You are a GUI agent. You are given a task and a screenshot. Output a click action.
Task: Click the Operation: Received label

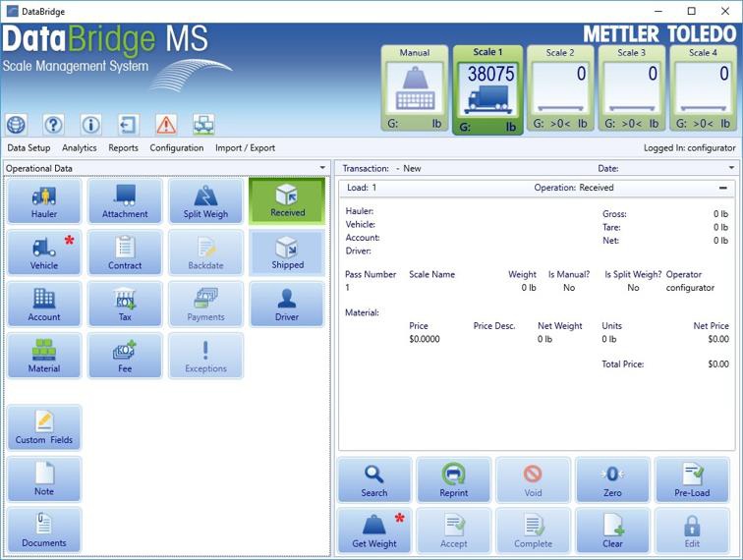(x=574, y=188)
